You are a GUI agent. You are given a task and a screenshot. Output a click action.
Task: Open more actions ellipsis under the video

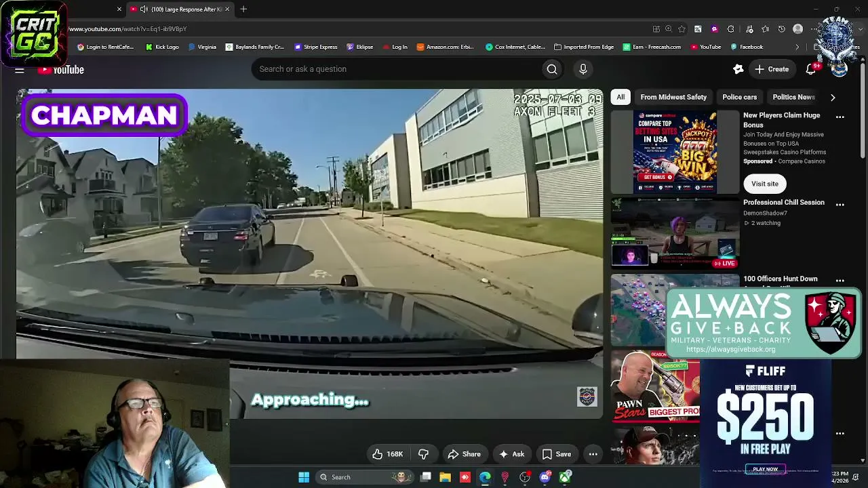click(593, 454)
